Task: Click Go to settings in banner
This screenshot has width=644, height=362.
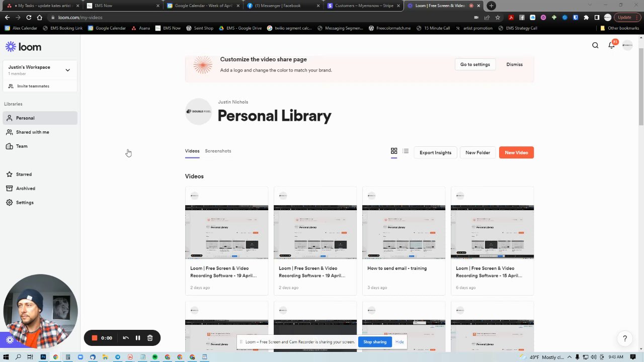Action: pos(475,64)
